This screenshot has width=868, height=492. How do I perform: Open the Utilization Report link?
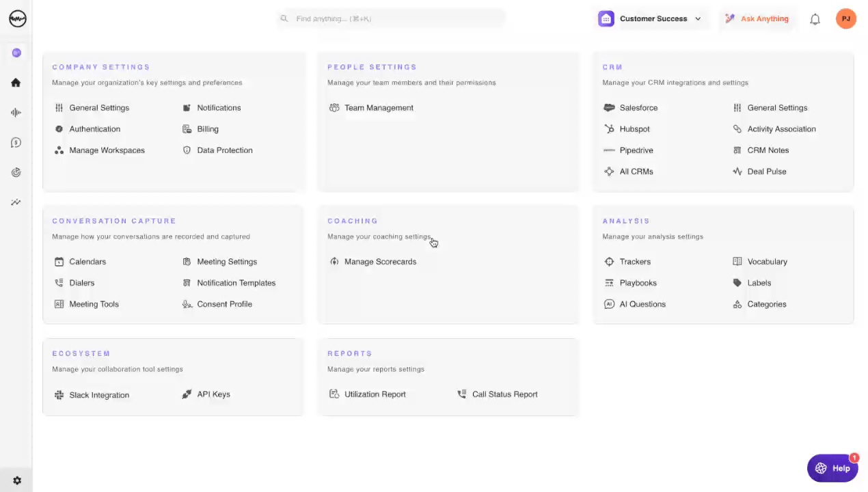[x=375, y=394]
